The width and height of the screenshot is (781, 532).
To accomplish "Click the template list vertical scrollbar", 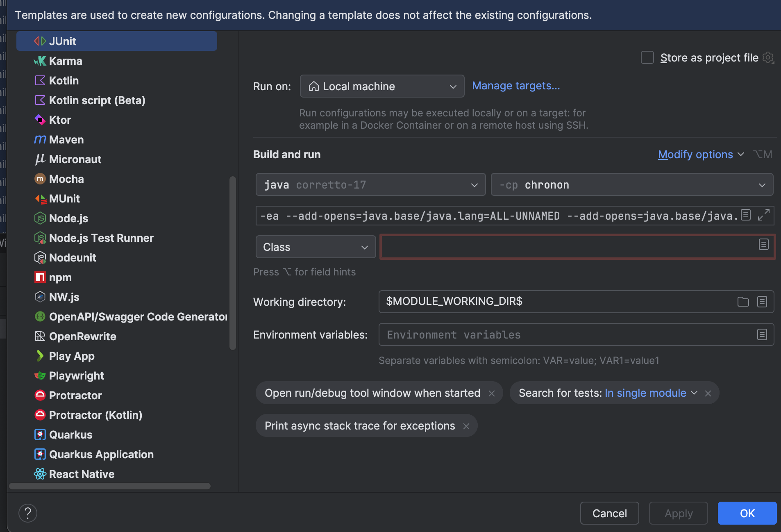I will 233,263.
